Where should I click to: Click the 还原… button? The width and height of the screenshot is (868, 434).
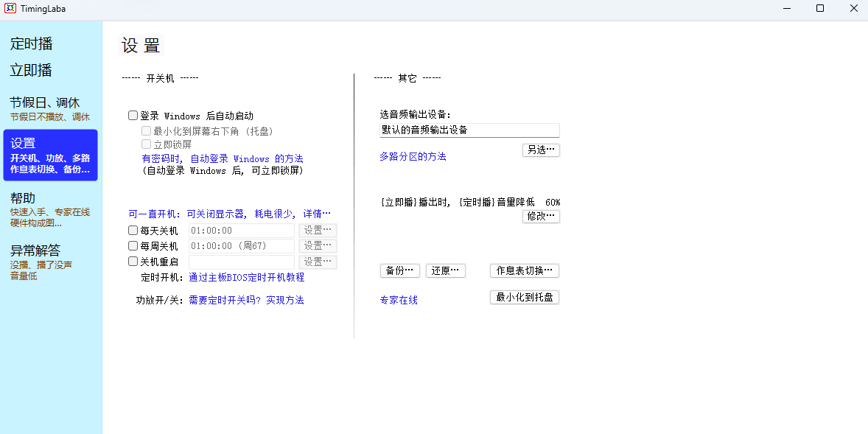pos(445,270)
